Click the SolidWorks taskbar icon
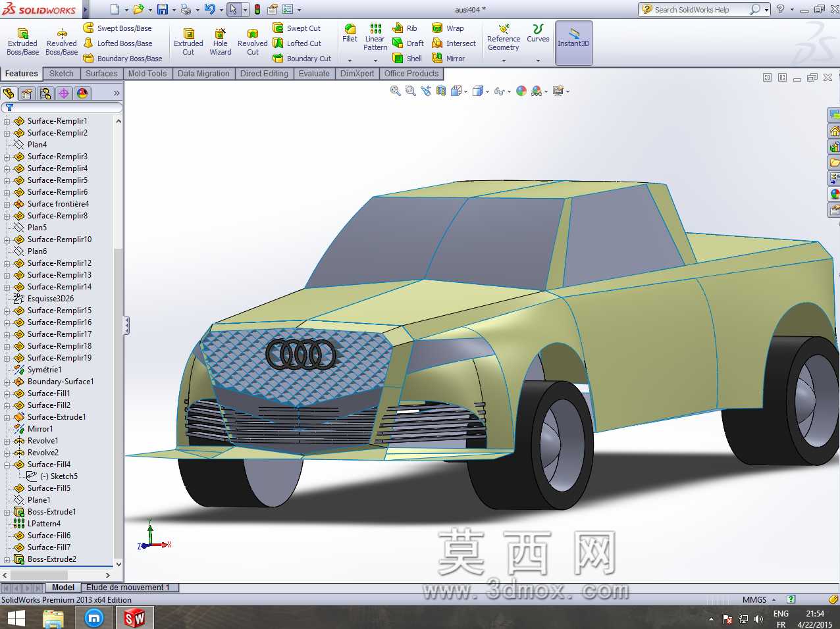Viewport: 840px width, 629px height. tap(135, 618)
